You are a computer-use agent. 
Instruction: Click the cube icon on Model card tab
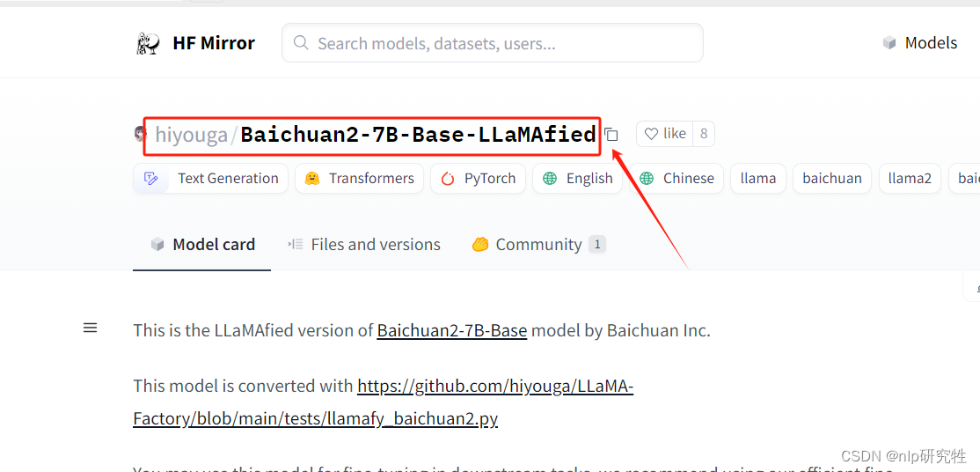point(157,244)
